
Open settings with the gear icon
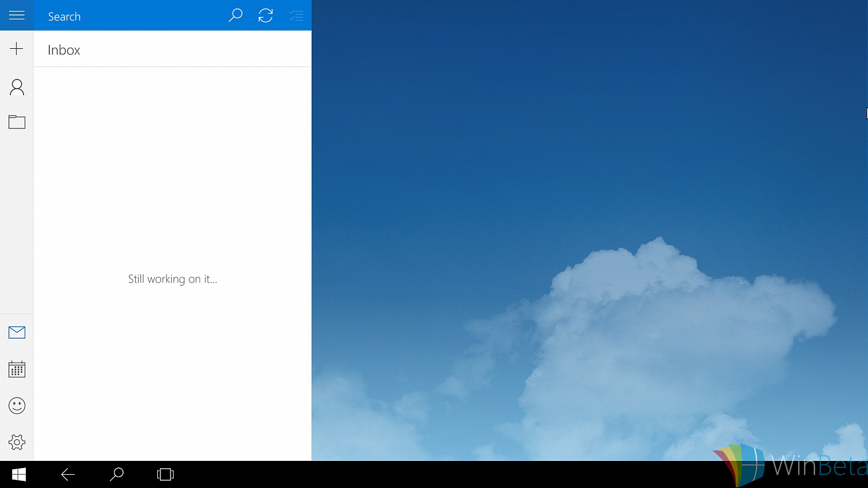(x=17, y=442)
